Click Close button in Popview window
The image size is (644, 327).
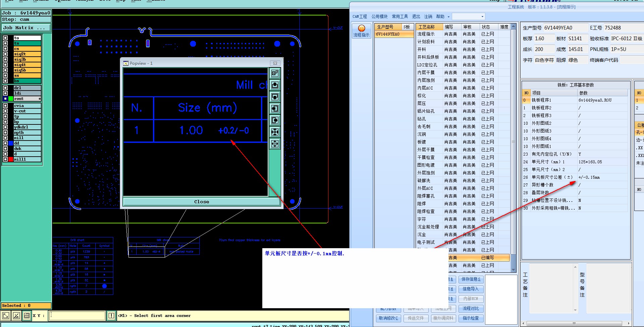coord(202,202)
